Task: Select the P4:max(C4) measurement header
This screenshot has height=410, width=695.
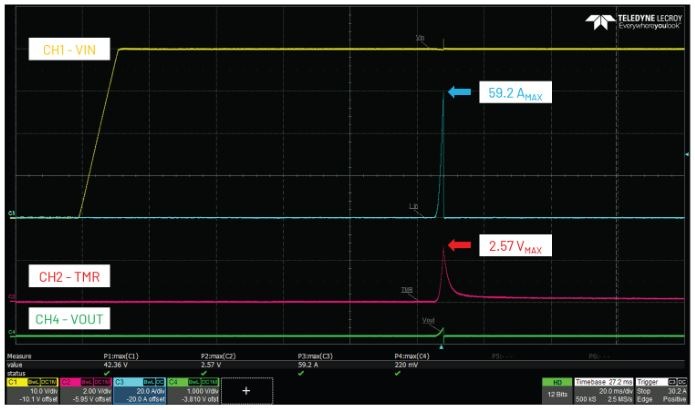Action: tap(412, 356)
